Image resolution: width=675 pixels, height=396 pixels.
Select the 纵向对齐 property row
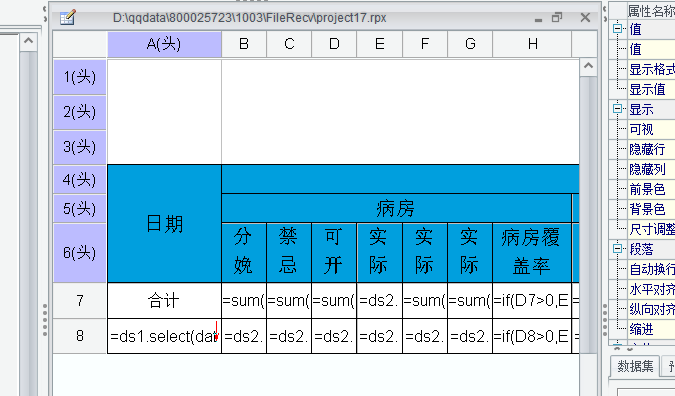[x=651, y=309]
